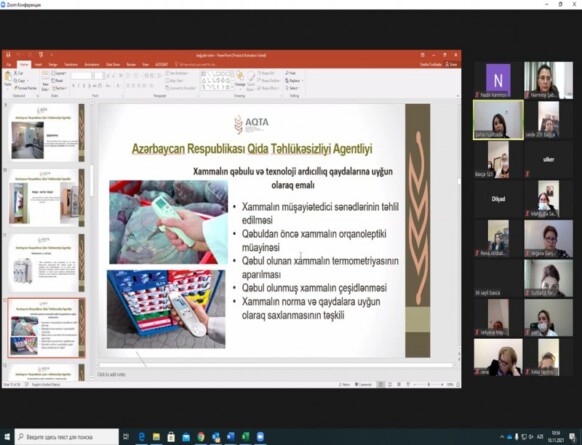Toggle the Notes pane in status bar

point(344,385)
